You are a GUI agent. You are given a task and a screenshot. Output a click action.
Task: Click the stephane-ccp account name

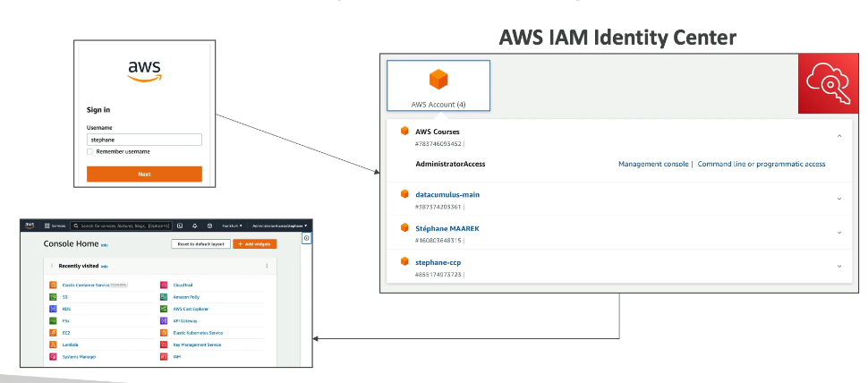tap(438, 262)
